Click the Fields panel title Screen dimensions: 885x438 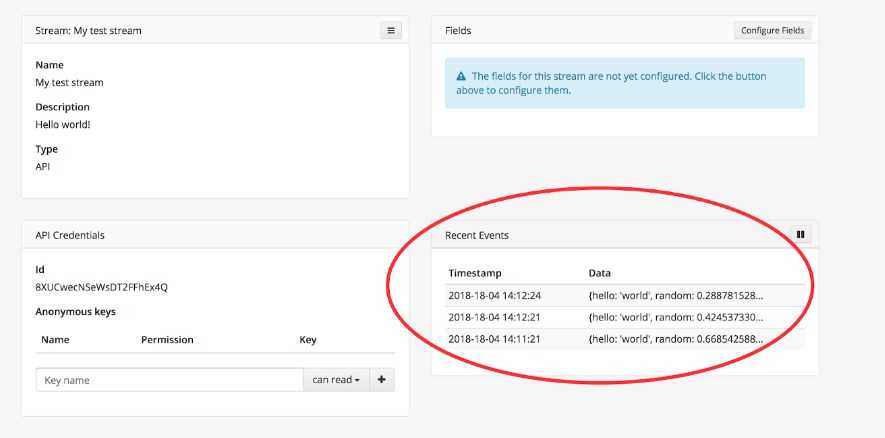pyautogui.click(x=458, y=31)
